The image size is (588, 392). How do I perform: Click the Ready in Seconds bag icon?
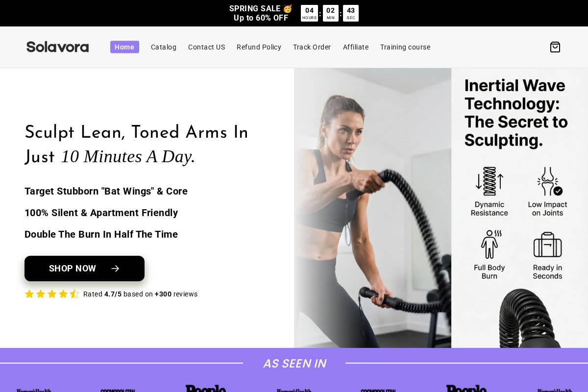pyautogui.click(x=547, y=245)
